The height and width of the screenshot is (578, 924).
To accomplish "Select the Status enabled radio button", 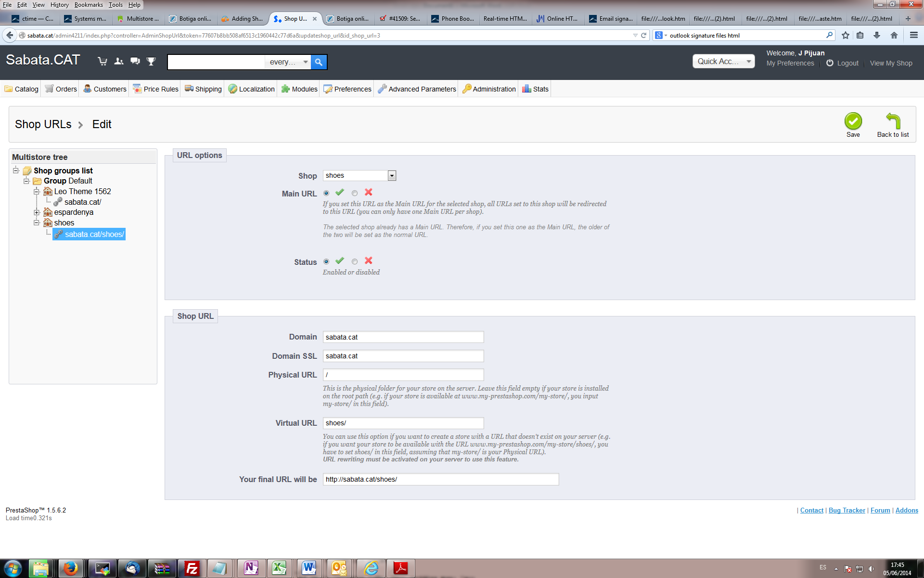I will click(326, 262).
